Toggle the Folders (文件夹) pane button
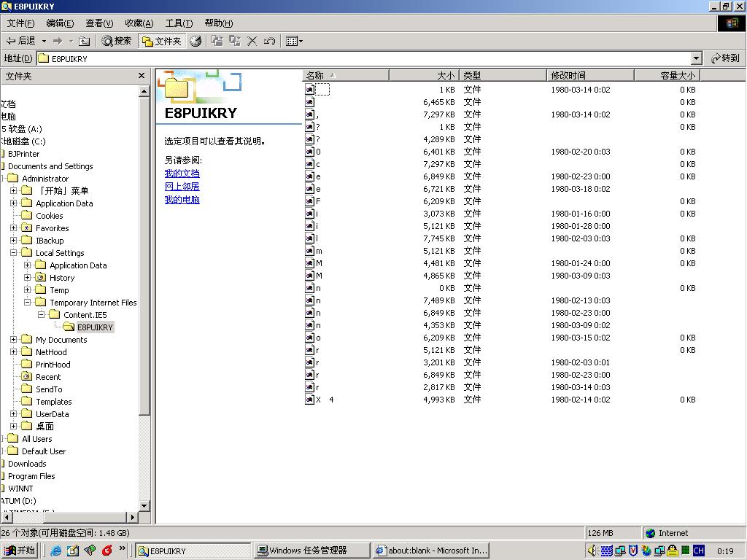Viewport: 747px width, 560px height. (x=161, y=41)
